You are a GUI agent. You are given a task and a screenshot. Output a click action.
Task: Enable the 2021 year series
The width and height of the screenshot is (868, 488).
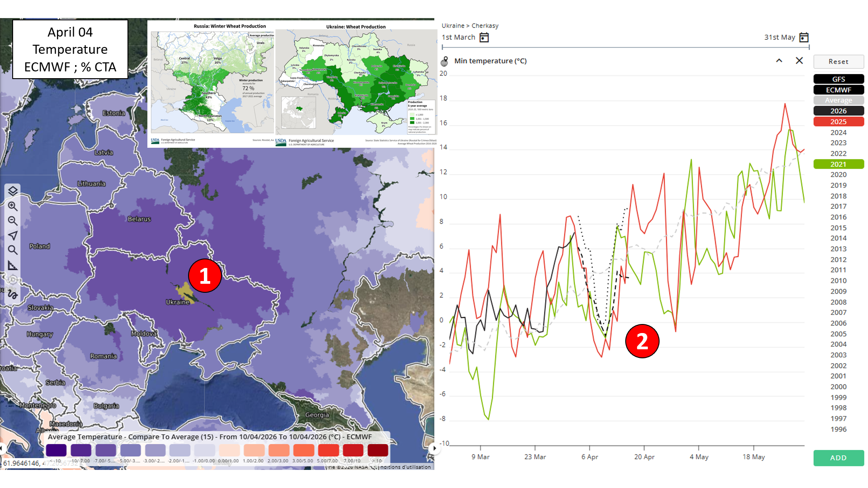pyautogui.click(x=838, y=164)
